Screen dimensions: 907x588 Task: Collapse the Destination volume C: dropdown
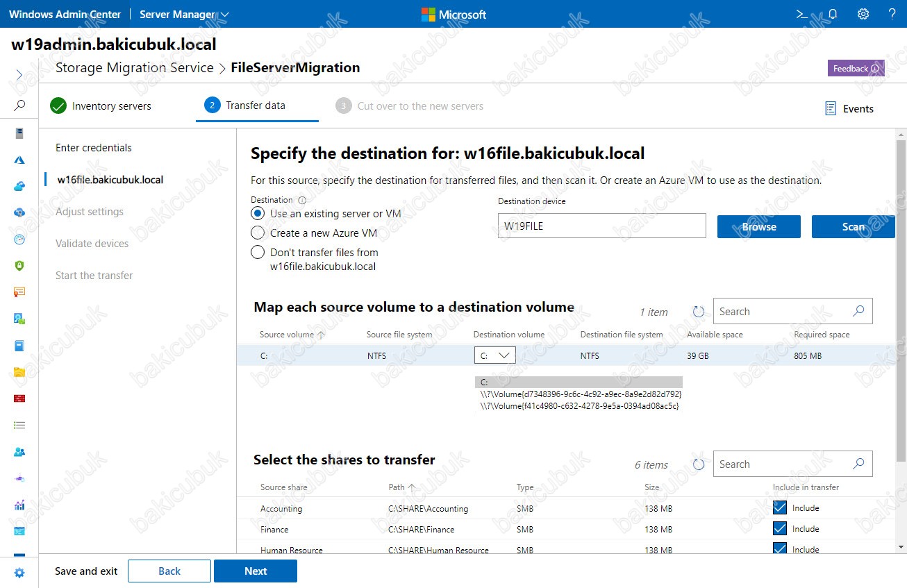click(x=495, y=355)
